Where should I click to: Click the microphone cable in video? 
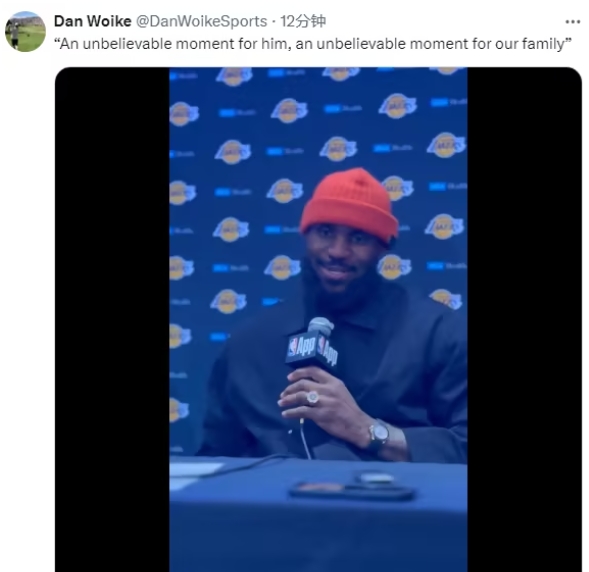point(304,438)
